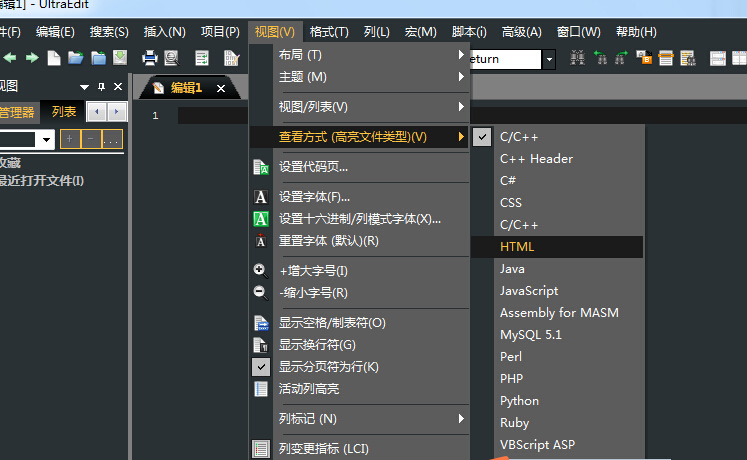Click the 列变更指标 icon

point(261,449)
